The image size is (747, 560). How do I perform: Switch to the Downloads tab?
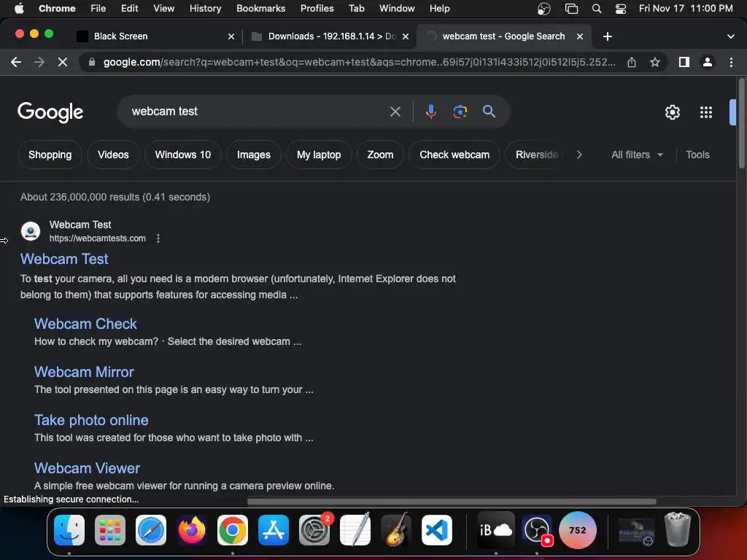coord(329,36)
